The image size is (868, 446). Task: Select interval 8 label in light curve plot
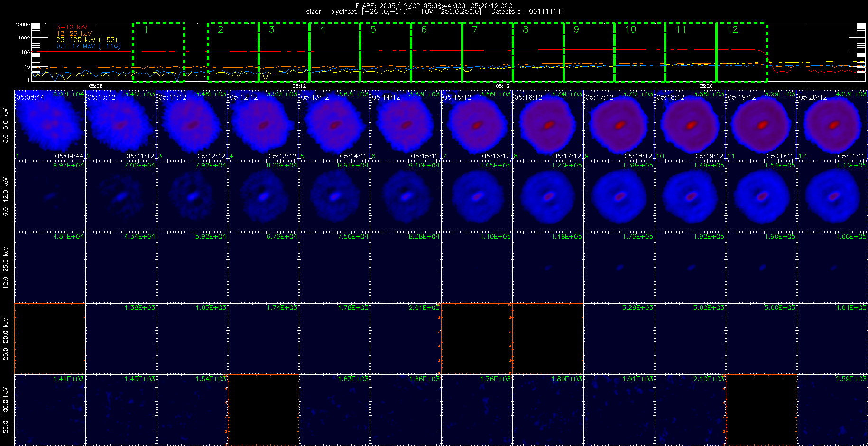point(526,30)
